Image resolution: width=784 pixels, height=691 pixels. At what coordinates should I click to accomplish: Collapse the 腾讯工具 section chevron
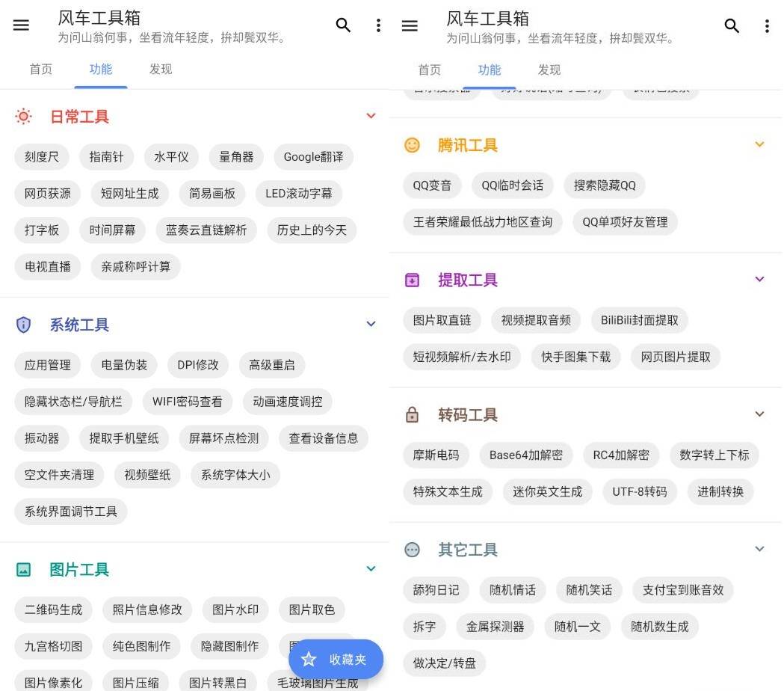click(x=760, y=144)
